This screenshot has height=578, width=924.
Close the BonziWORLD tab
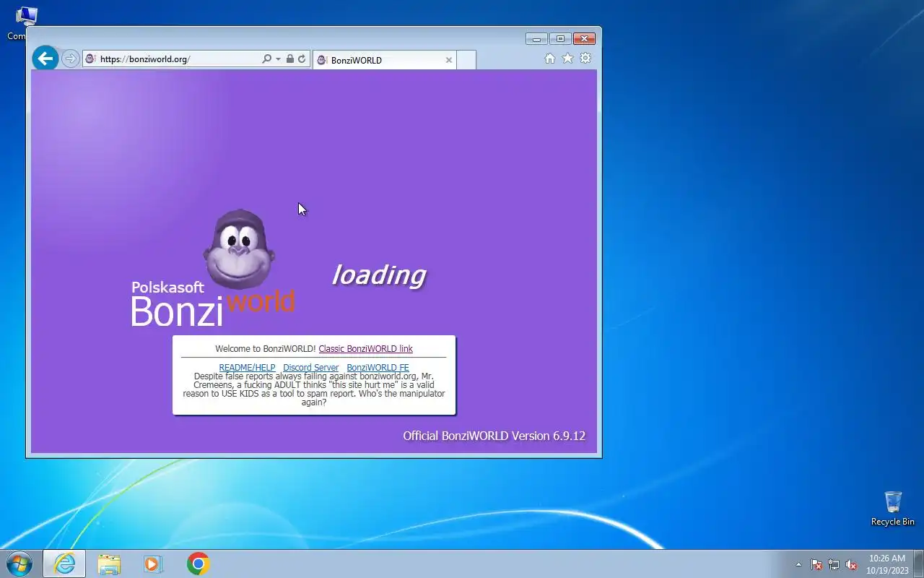tap(448, 60)
